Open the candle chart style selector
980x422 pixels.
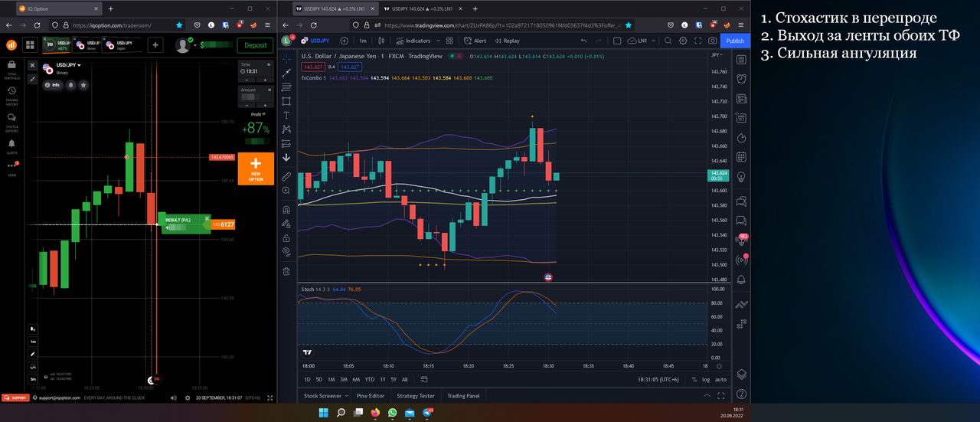click(381, 41)
